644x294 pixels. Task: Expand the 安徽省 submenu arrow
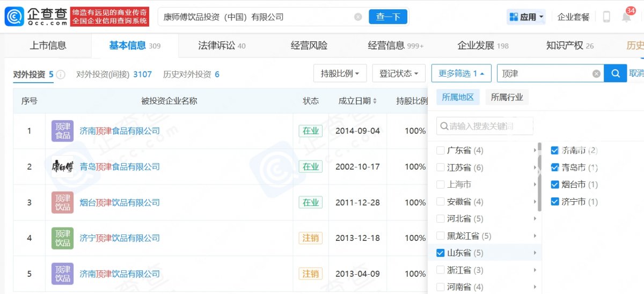[x=535, y=202]
